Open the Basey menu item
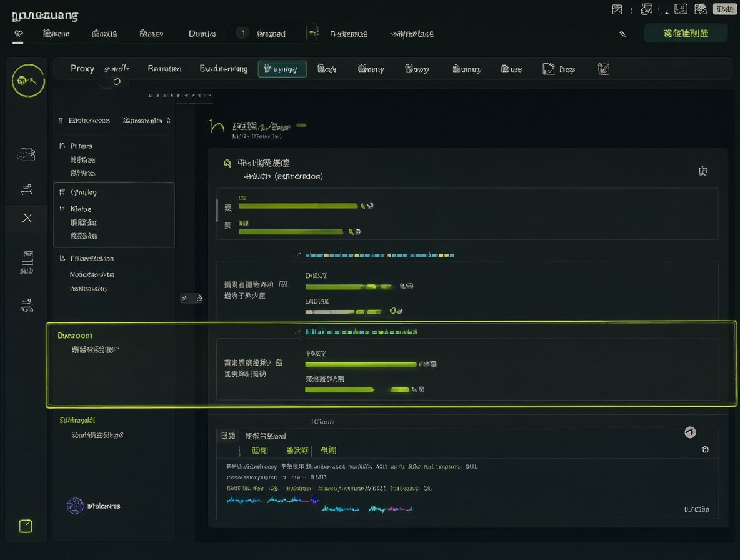This screenshot has height=560, width=740. pos(151,34)
